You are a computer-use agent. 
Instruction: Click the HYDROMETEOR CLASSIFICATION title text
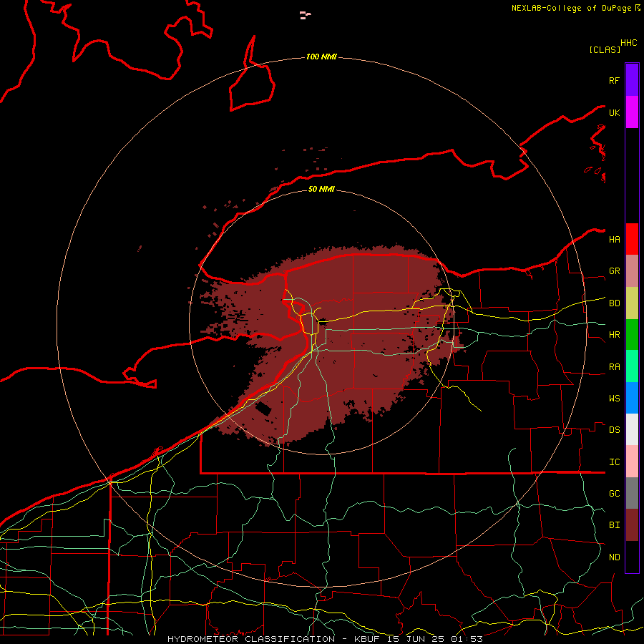tap(251, 639)
